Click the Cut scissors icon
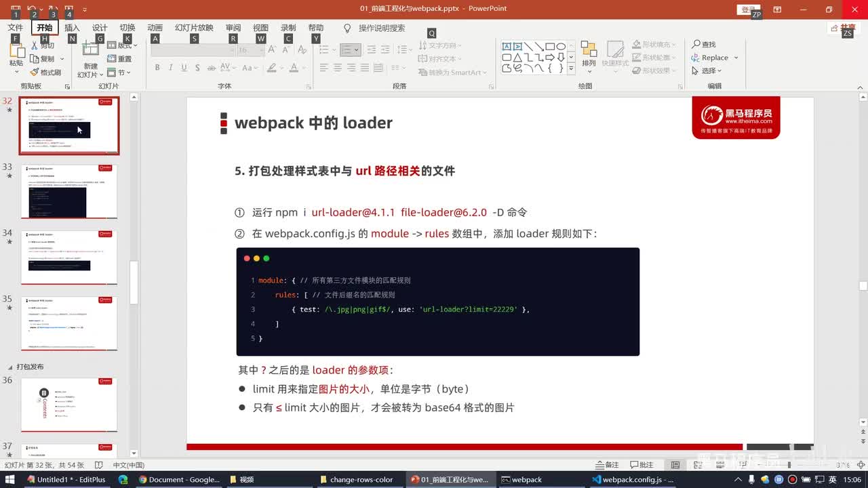 tap(35, 45)
